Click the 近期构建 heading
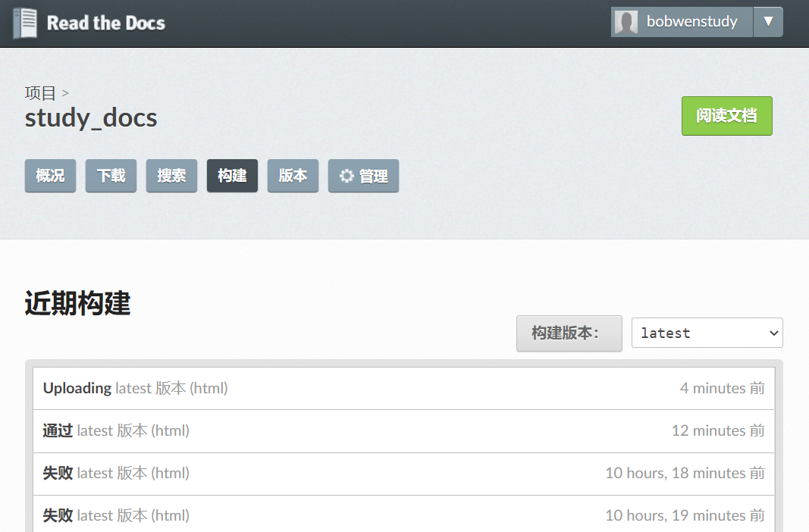The height and width of the screenshot is (532, 809). [78, 303]
